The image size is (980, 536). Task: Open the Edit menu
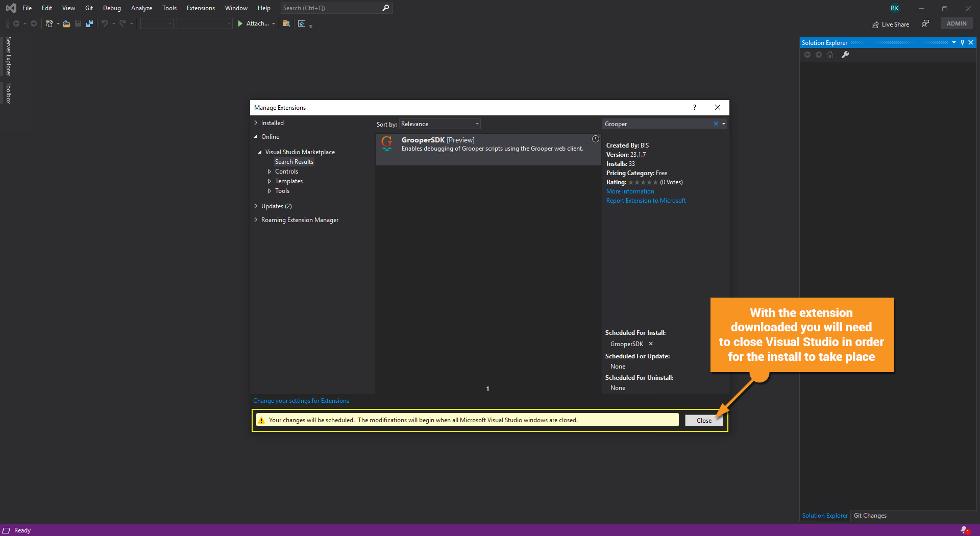pyautogui.click(x=47, y=8)
